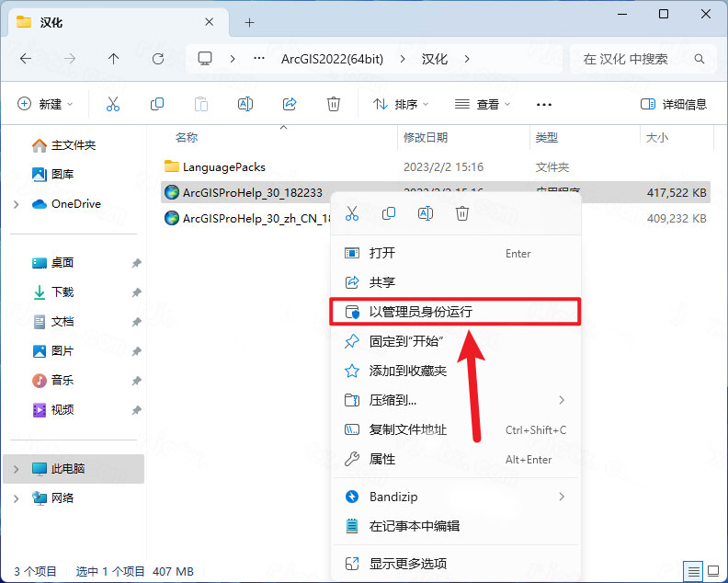Choose 显示更多选项 from context menu
This screenshot has height=583, width=728.
(455, 564)
